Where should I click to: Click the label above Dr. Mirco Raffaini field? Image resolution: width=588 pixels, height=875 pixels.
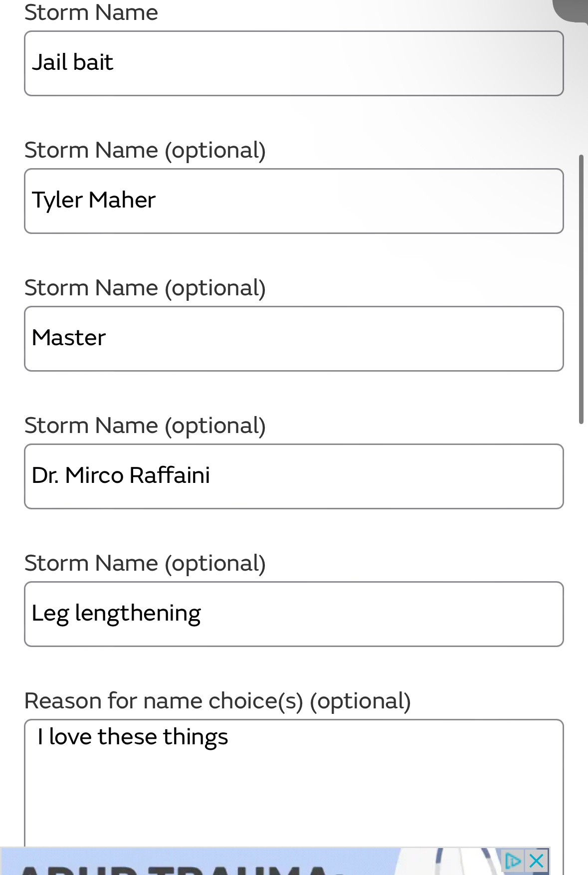coord(145,426)
